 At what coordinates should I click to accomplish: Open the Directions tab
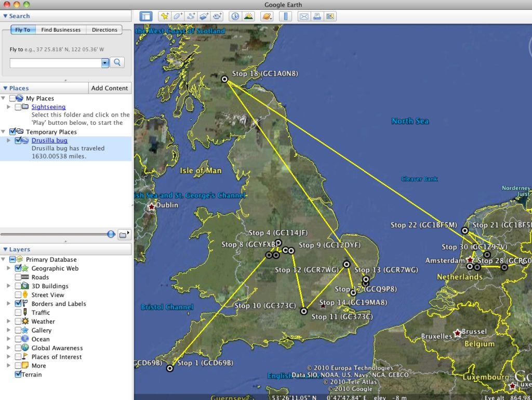tap(104, 30)
